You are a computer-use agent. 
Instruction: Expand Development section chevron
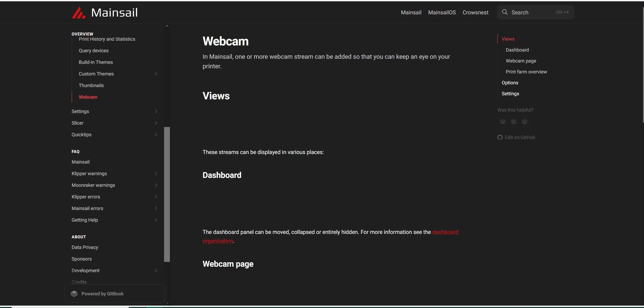[x=156, y=270]
